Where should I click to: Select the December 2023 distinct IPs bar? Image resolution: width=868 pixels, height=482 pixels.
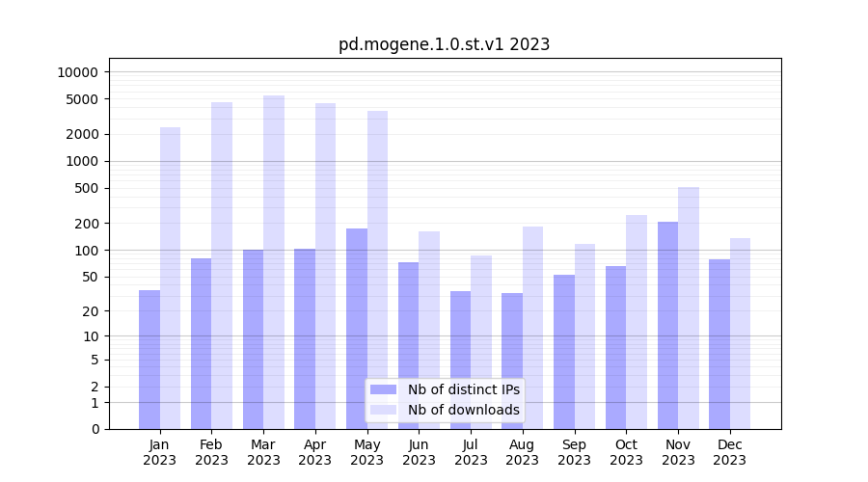[719, 343]
